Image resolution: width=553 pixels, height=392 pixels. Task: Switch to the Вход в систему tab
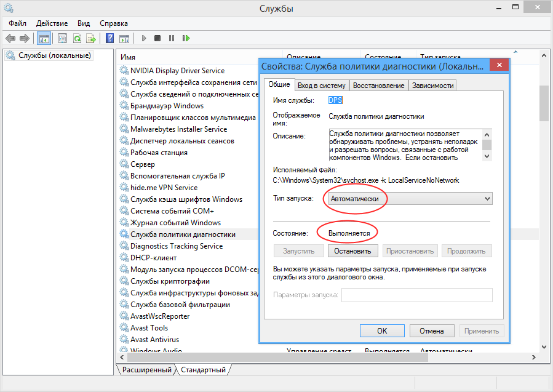coord(322,86)
